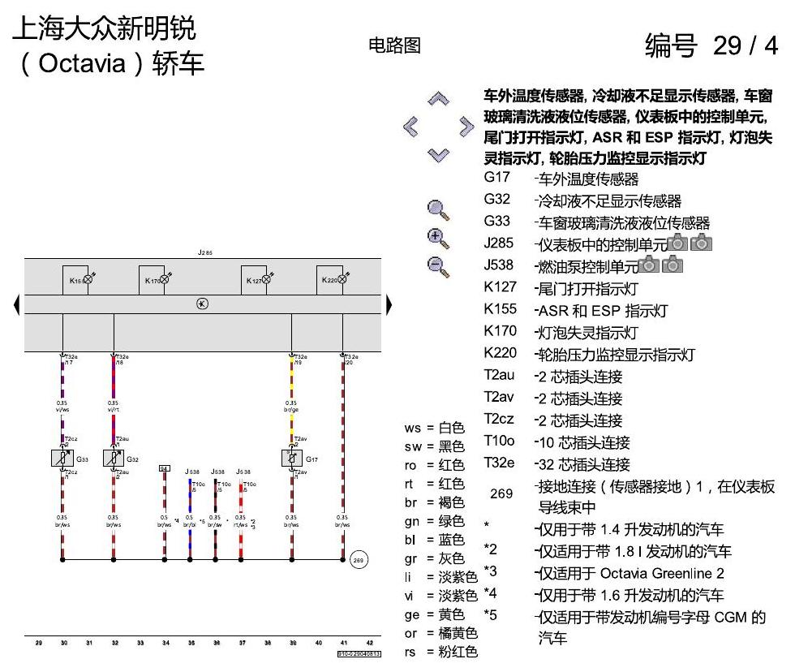Click the K127 legend entry

561,288
